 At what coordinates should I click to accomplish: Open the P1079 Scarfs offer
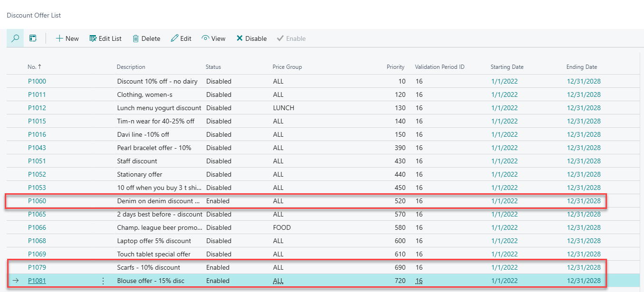(x=37, y=267)
